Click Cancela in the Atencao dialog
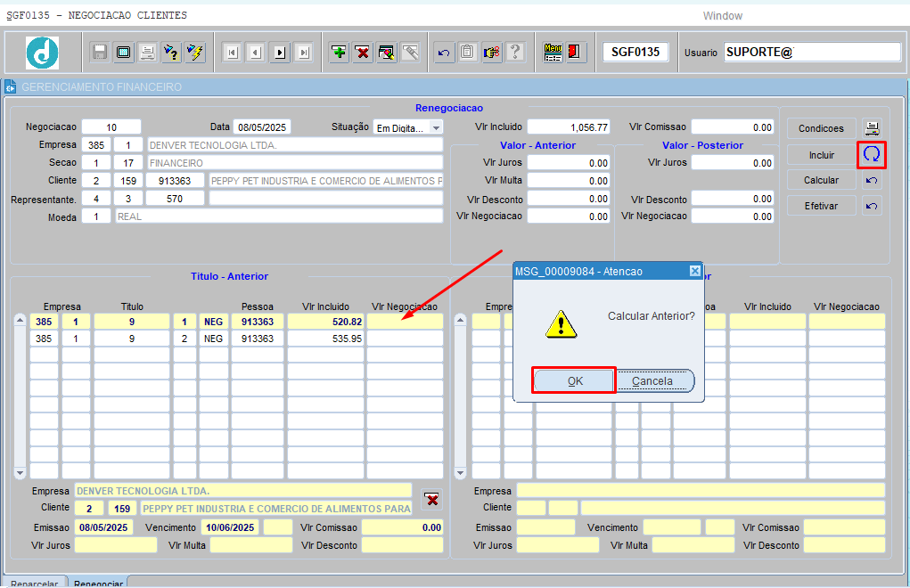The image size is (910, 588). click(652, 381)
